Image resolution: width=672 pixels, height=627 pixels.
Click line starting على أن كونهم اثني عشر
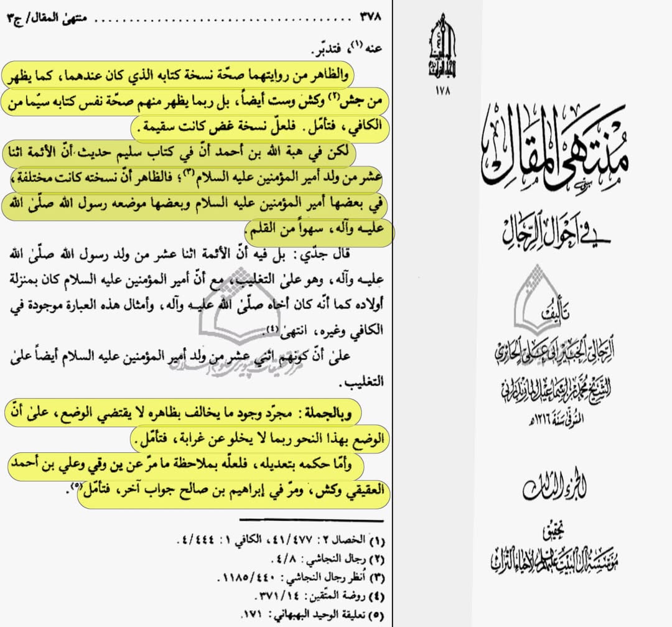[x=180, y=356]
